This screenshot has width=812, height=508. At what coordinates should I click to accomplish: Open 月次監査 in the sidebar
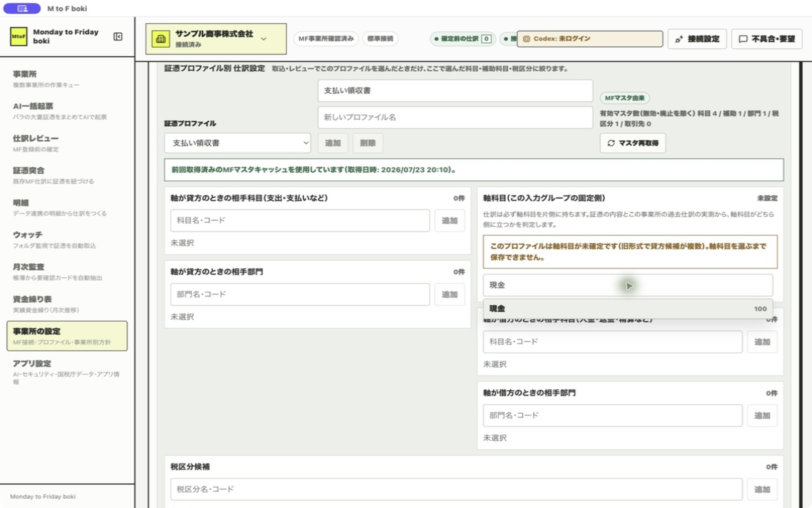click(x=67, y=272)
